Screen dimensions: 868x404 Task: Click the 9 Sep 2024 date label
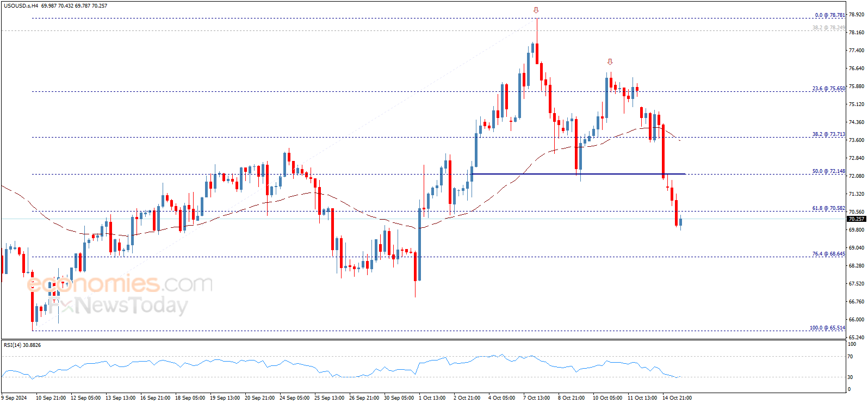[x=14, y=398]
